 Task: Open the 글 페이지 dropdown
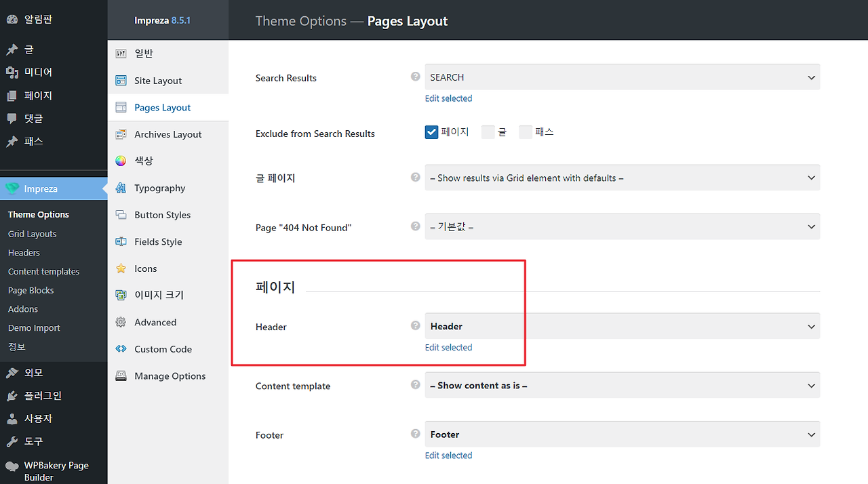pos(623,178)
